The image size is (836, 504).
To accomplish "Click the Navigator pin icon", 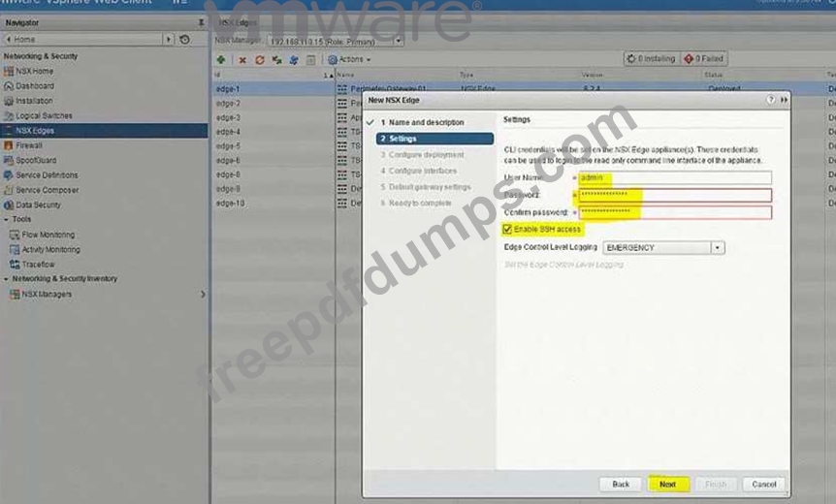I will (201, 23).
